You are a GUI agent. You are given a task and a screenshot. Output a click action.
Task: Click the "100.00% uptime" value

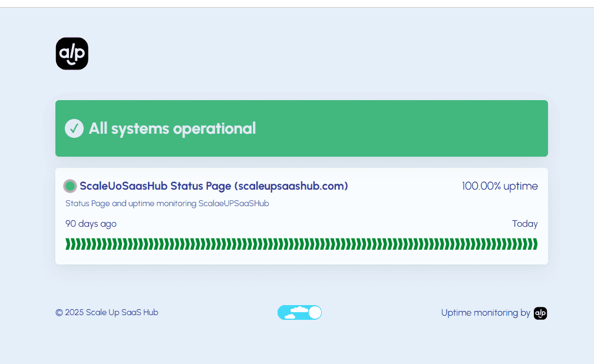[500, 186]
